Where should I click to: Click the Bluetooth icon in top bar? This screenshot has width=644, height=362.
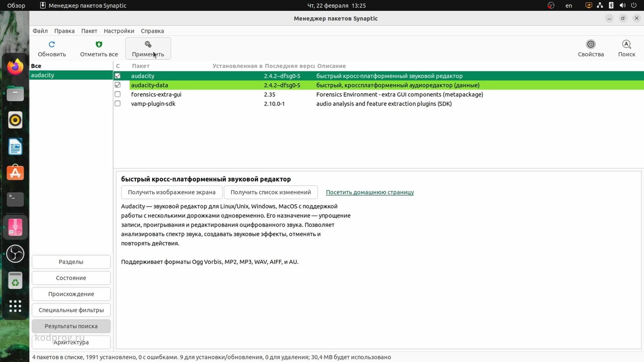(x=611, y=5)
